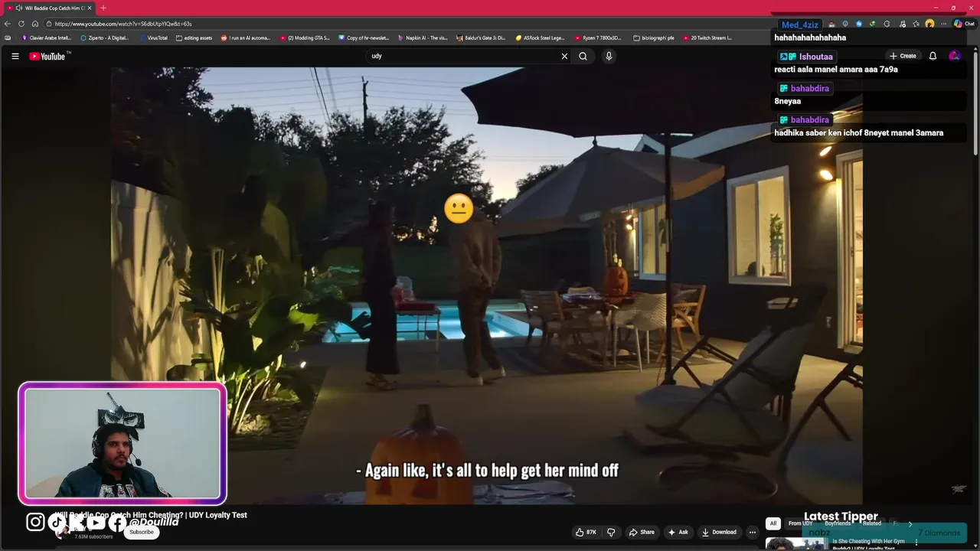Select the 'Boyfriends' filter chip
The width and height of the screenshot is (980, 551).
click(838, 523)
